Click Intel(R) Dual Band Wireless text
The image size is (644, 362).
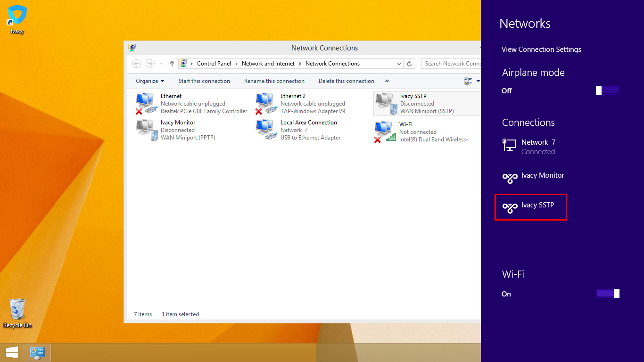(433, 140)
